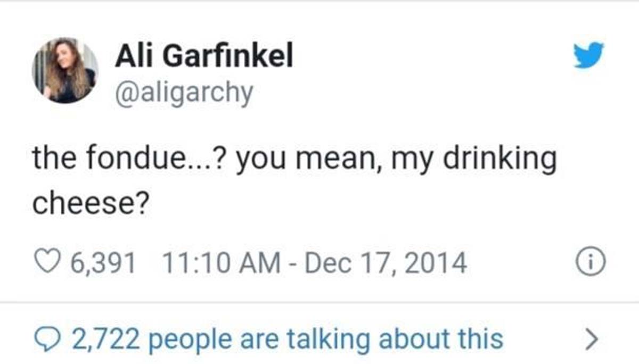Image resolution: width=639 pixels, height=364 pixels.
Task: Click the 6,391 likes count
Action: (101, 262)
